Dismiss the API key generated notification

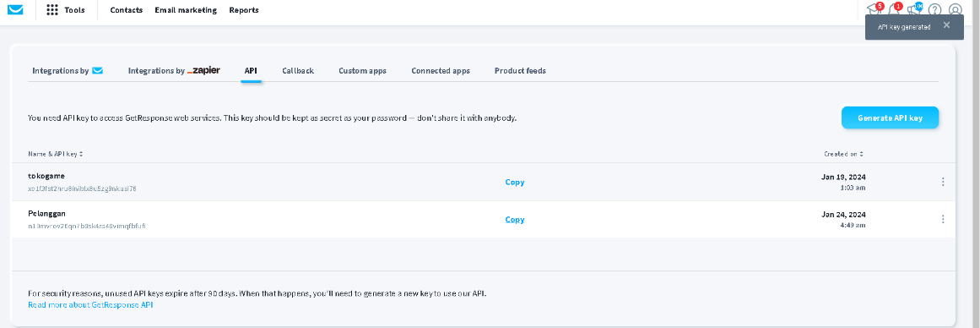[x=946, y=25]
